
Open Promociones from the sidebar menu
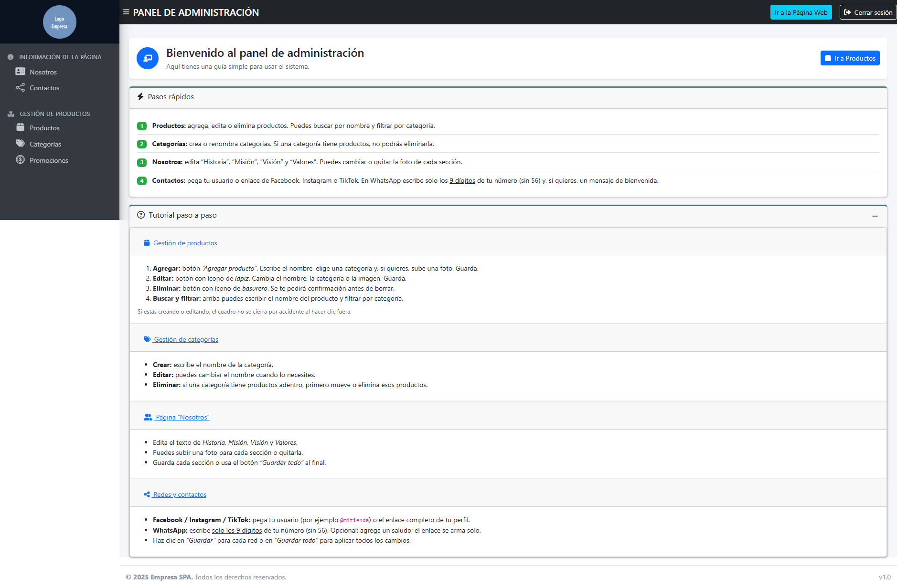pos(49,160)
